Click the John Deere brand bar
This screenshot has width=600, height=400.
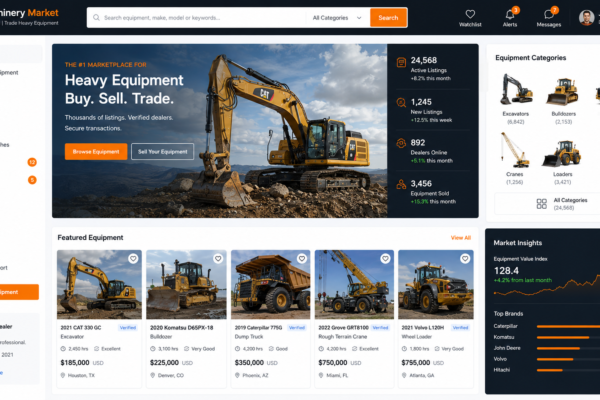point(558,348)
